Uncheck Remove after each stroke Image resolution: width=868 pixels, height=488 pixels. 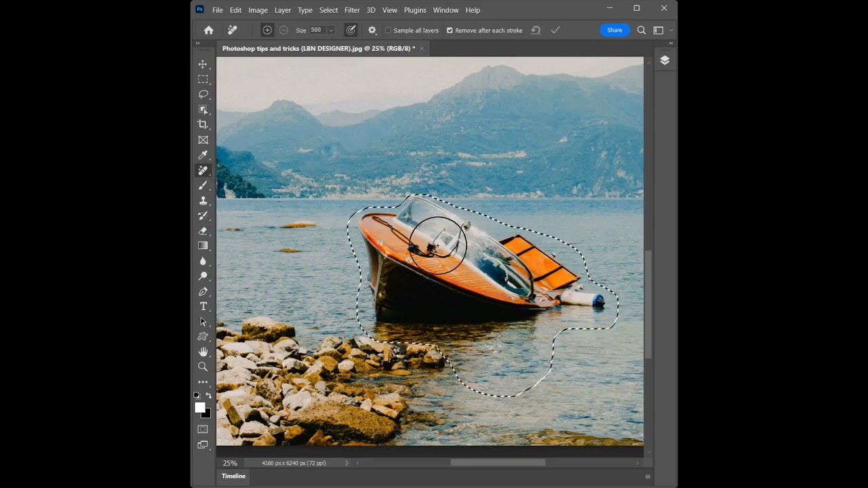450,30
